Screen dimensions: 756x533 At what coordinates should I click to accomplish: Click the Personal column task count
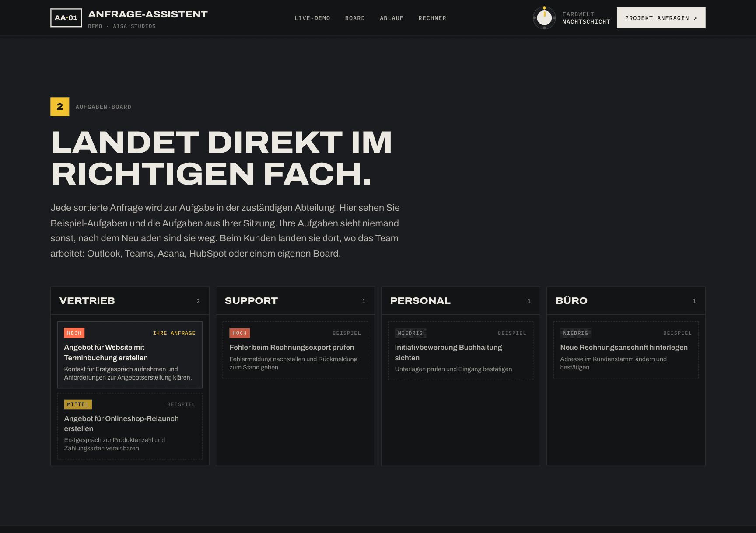click(x=529, y=301)
